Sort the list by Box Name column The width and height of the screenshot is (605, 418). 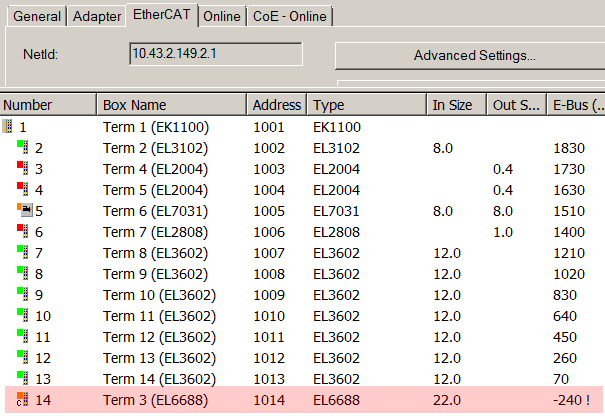pyautogui.click(x=171, y=105)
